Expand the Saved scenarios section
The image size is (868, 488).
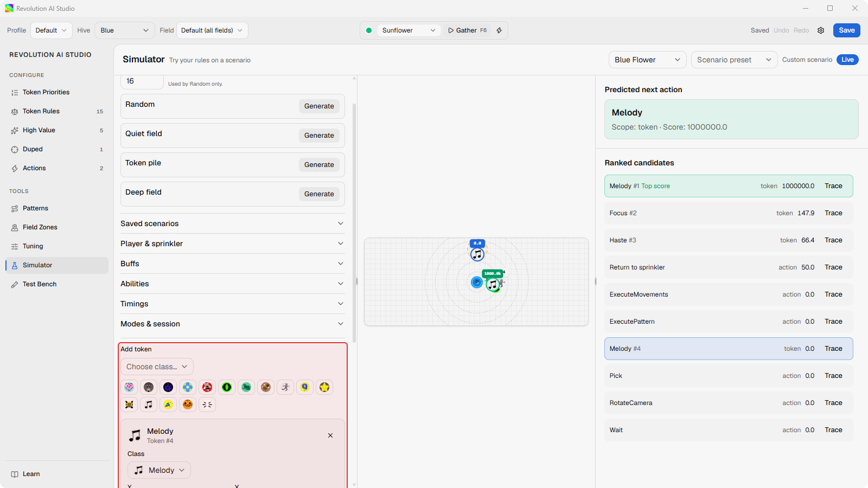coord(233,223)
